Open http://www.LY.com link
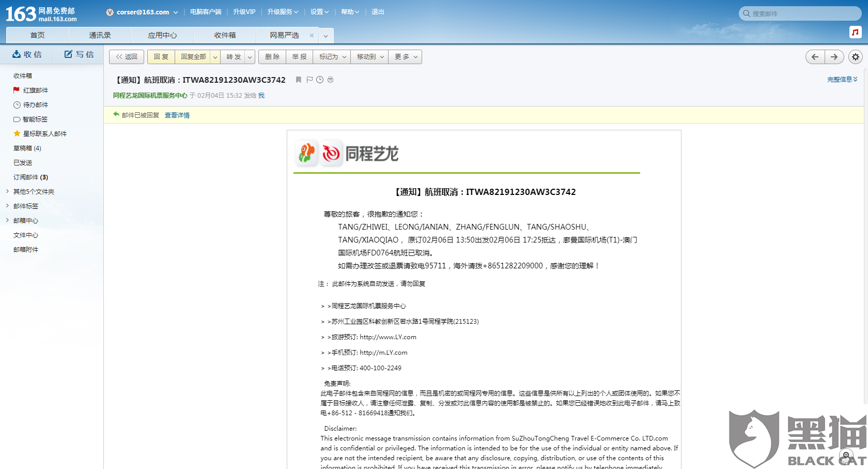This screenshot has height=469, width=868. (x=388, y=337)
